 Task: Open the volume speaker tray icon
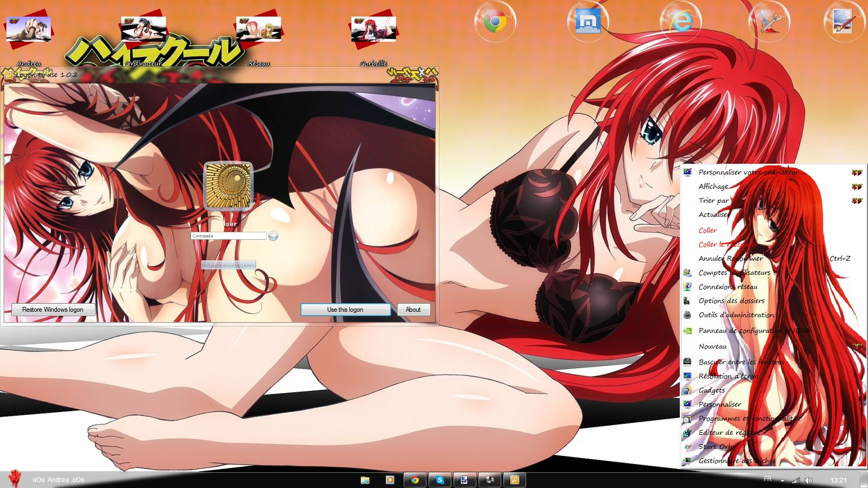(808, 480)
